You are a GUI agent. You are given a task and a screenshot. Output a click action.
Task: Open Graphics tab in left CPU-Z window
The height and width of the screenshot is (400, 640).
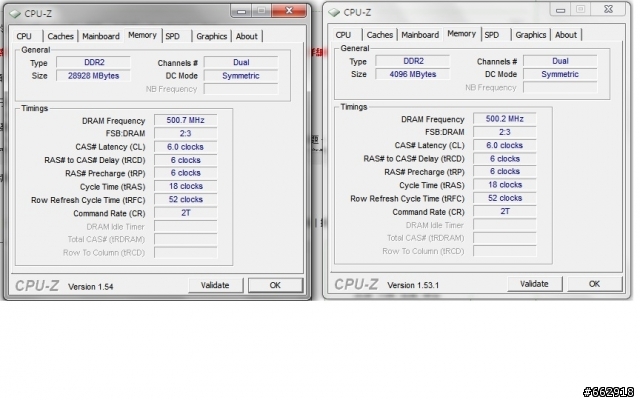click(211, 36)
